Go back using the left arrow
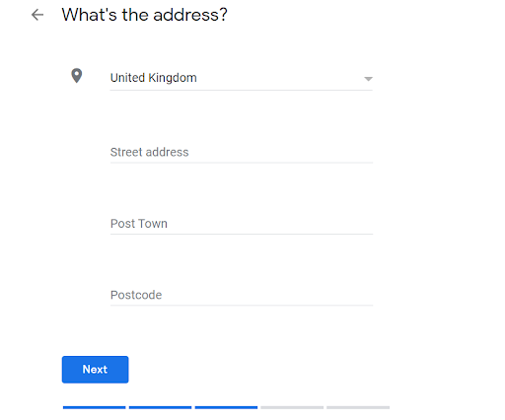 [37, 15]
